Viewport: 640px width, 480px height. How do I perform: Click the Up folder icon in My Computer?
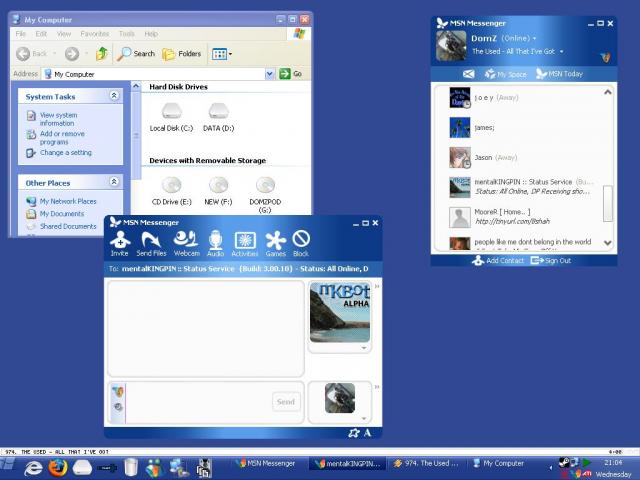coord(102,53)
